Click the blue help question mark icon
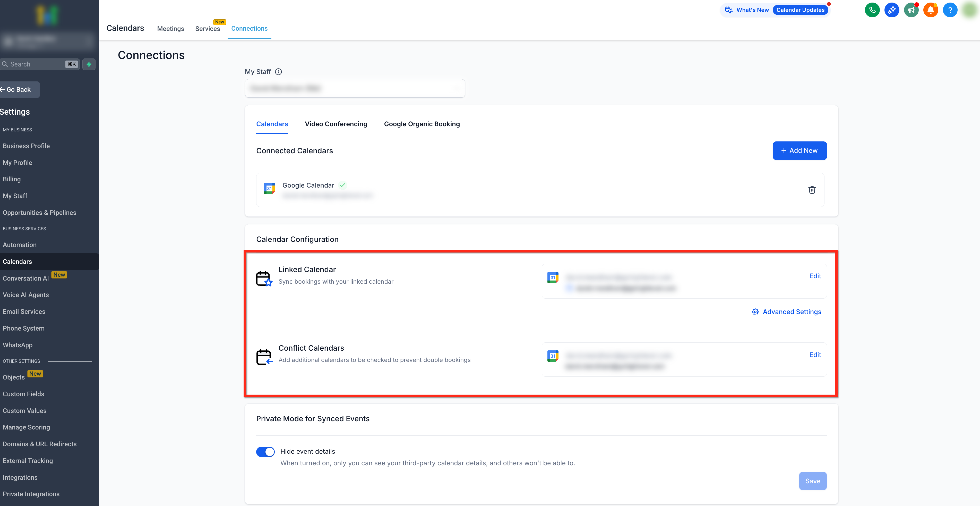This screenshot has height=506, width=980. 950,10
